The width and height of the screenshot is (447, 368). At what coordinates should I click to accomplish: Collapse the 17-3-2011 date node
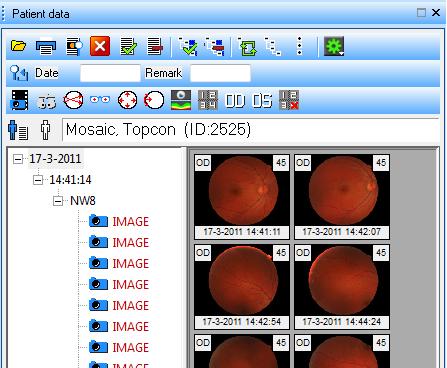coord(18,159)
